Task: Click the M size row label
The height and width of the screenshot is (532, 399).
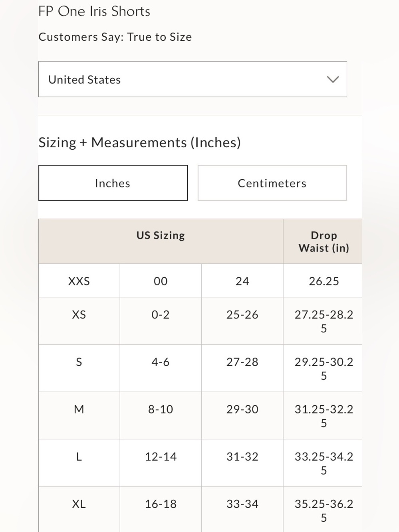Action: [x=79, y=409]
